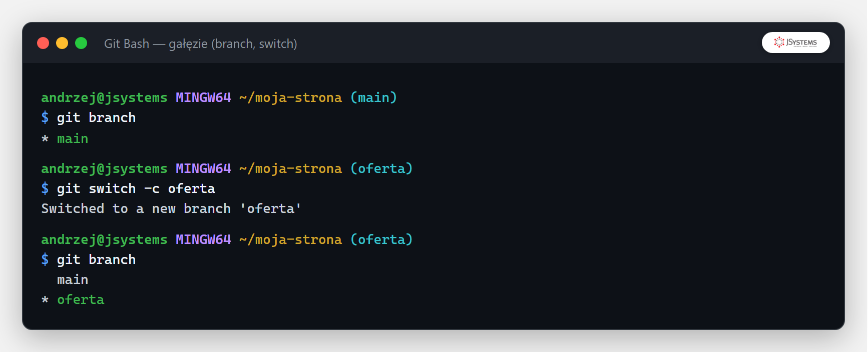The image size is (868, 352).
Task: Click the red close dot
Action: (43, 43)
